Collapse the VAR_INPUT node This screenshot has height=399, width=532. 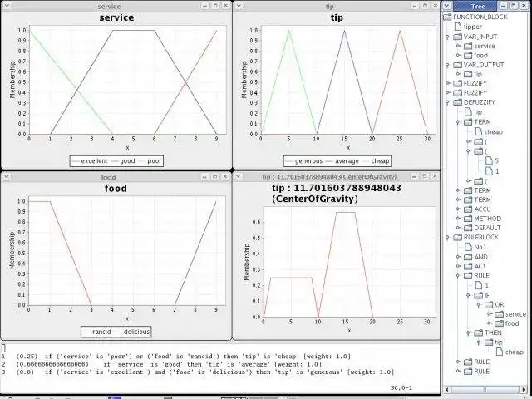(447, 37)
